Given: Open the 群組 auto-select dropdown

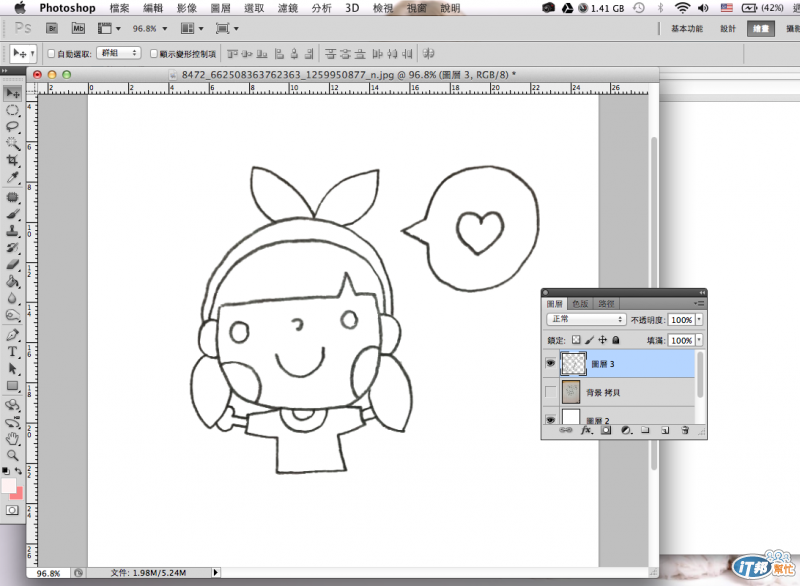Looking at the screenshot, I should click(119, 53).
